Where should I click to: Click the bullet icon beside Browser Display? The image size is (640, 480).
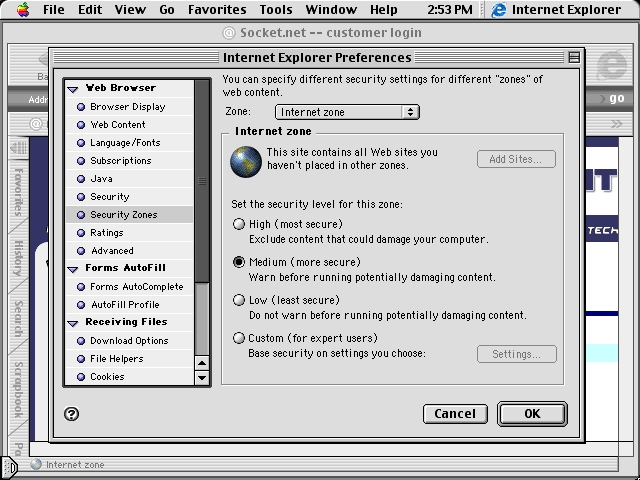click(81, 107)
